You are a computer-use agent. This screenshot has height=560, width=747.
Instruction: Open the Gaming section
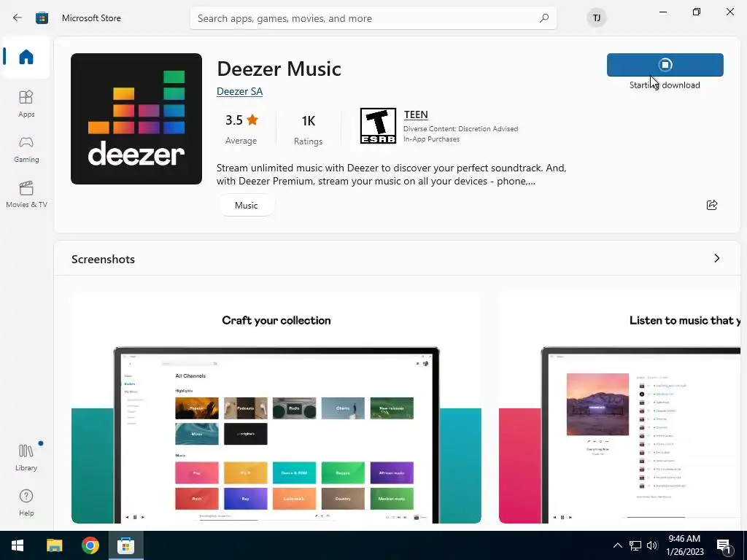[x=26, y=149]
